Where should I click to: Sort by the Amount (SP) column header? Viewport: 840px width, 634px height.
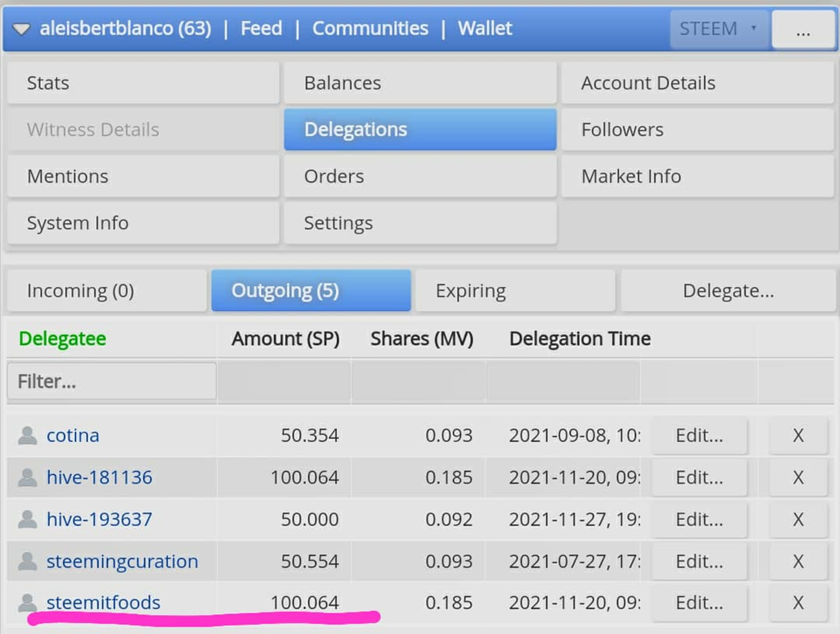pyautogui.click(x=285, y=339)
